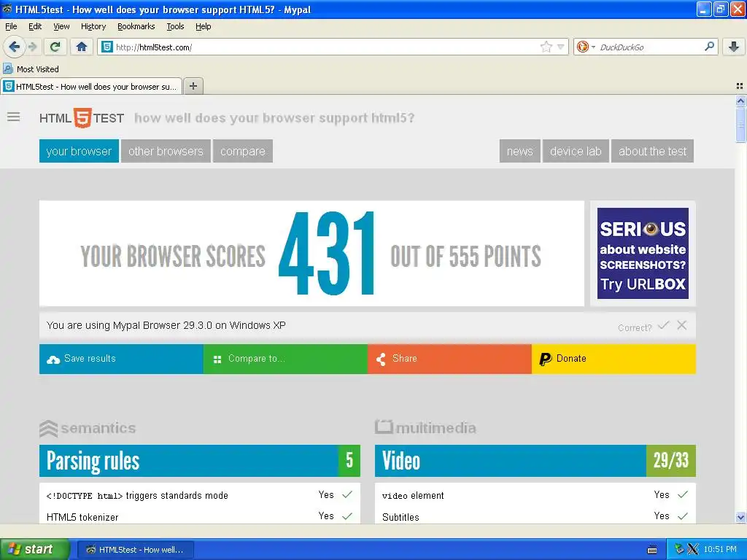This screenshot has height=560, width=747.
Task: Select the HTML5test browser tab
Action: (91, 86)
